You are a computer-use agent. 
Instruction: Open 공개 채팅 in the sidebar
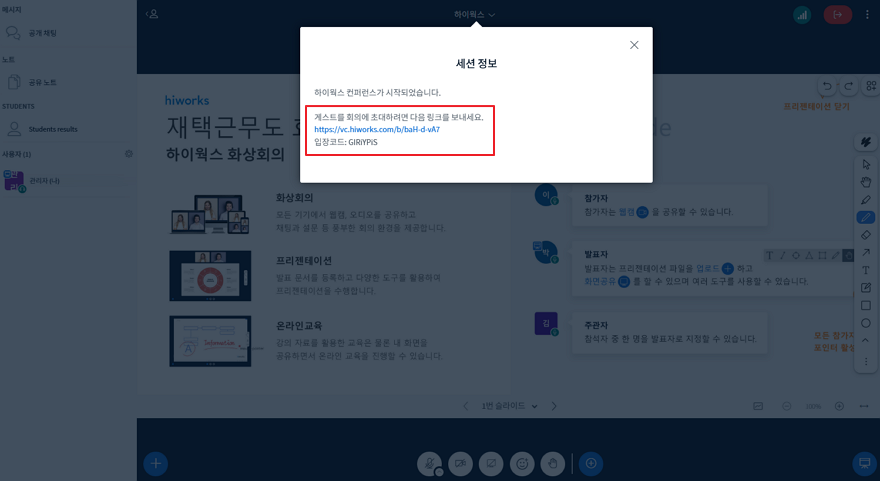(42, 34)
